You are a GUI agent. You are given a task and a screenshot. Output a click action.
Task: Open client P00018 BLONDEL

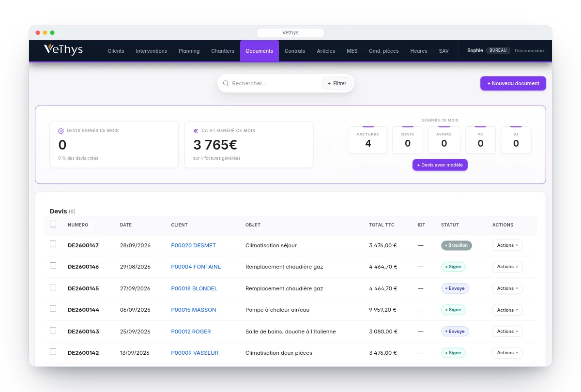pos(194,288)
